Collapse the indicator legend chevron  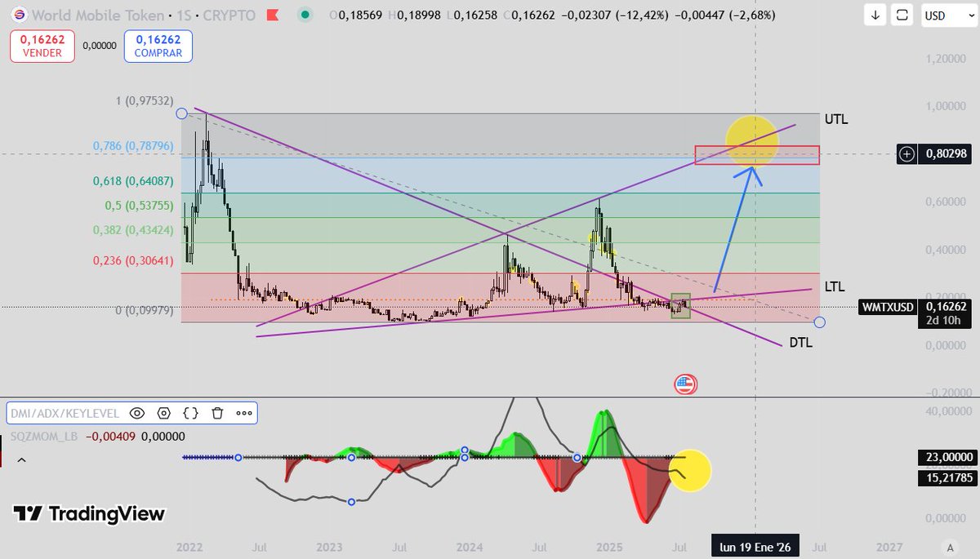coord(21,460)
